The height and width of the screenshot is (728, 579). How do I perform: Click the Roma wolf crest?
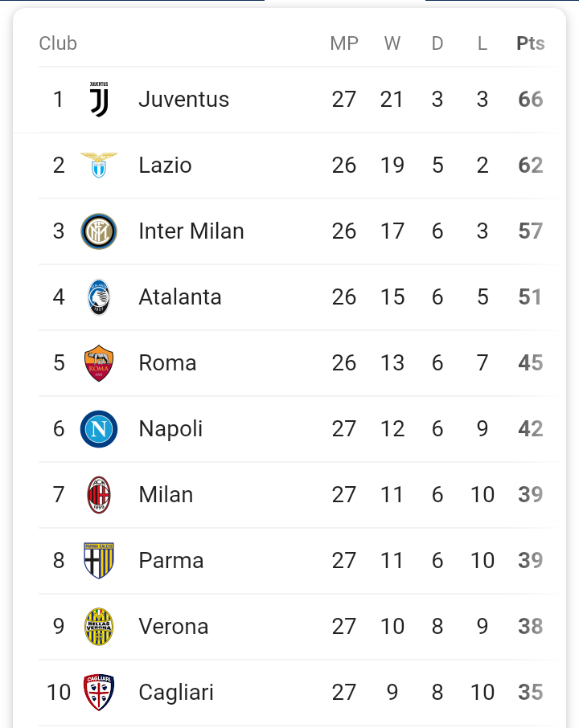pyautogui.click(x=99, y=363)
